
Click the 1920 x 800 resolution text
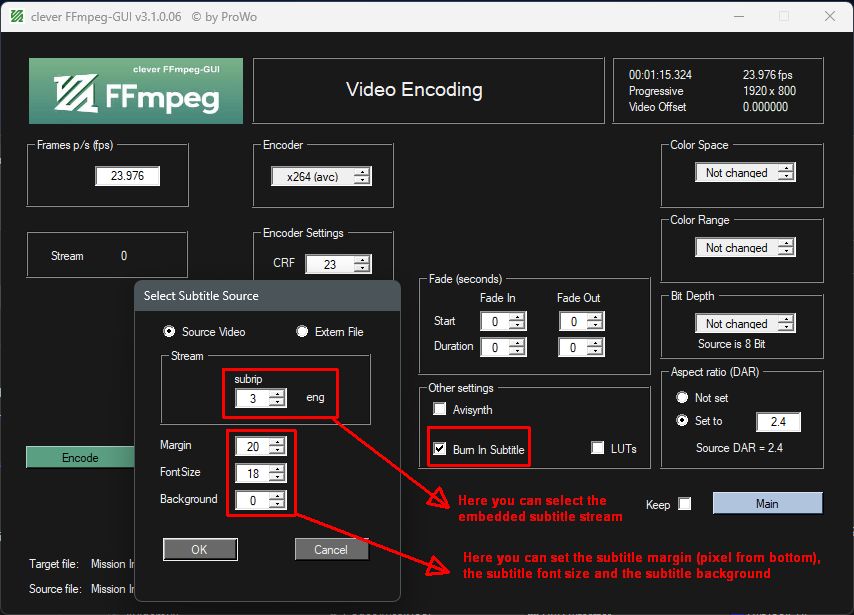tap(769, 91)
